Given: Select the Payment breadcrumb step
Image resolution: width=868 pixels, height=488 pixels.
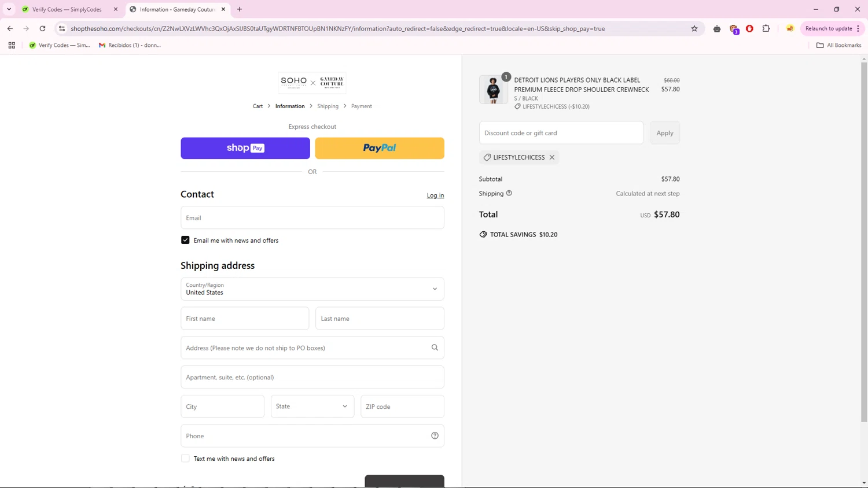Looking at the screenshot, I should 362,106.
